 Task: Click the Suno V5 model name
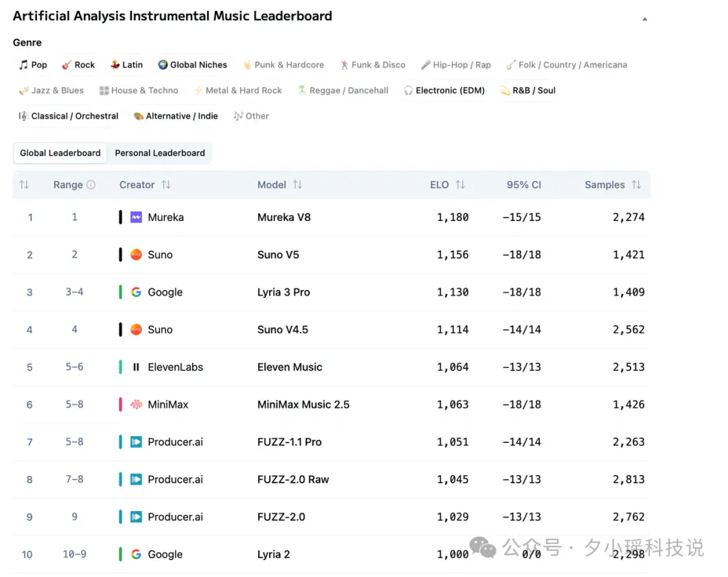(278, 254)
